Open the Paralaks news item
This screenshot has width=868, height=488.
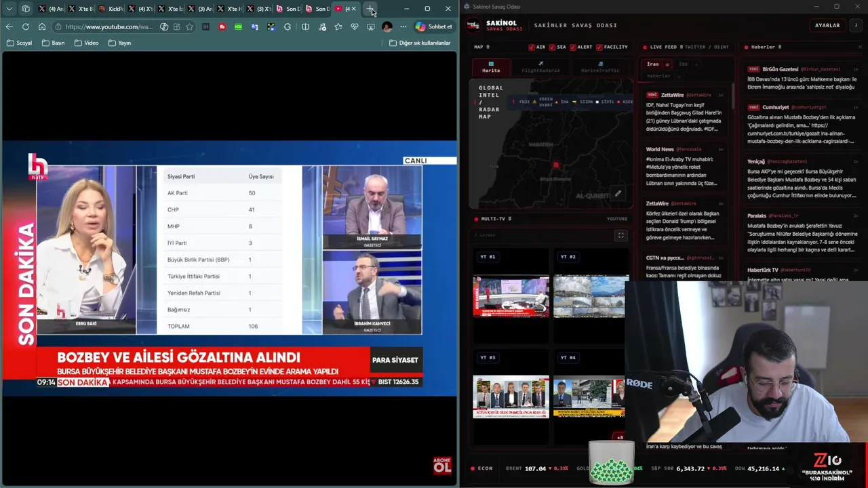pyautogui.click(x=802, y=232)
